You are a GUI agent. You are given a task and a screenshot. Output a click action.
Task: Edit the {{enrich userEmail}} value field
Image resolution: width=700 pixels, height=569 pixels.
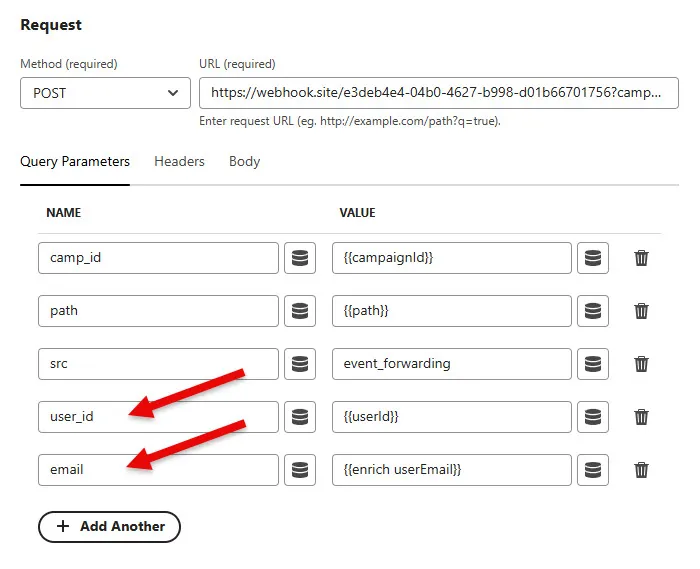(x=452, y=470)
